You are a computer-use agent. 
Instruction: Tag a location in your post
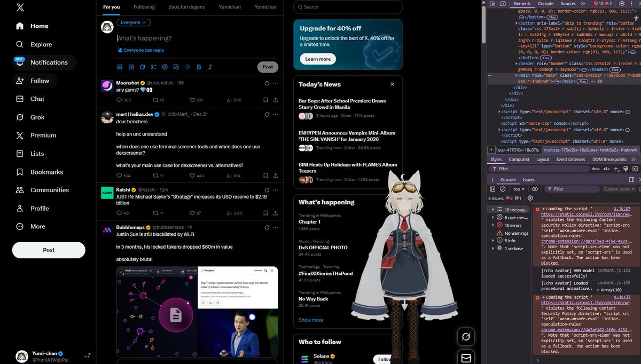point(187,67)
